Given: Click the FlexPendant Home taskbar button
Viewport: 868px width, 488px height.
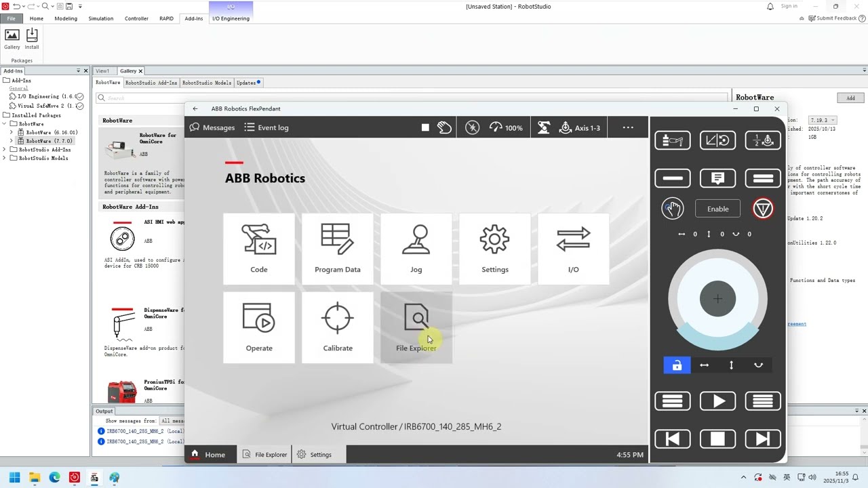Looking at the screenshot, I should [x=208, y=454].
